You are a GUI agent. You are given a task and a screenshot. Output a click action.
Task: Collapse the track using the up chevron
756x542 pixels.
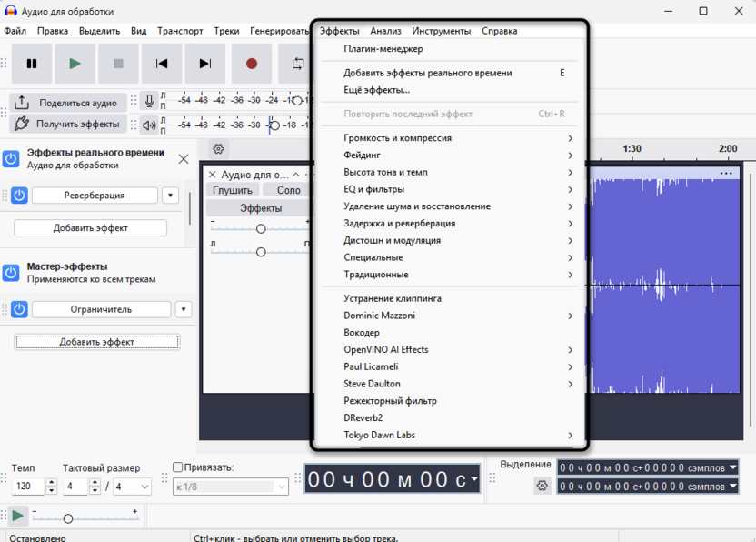click(x=296, y=175)
